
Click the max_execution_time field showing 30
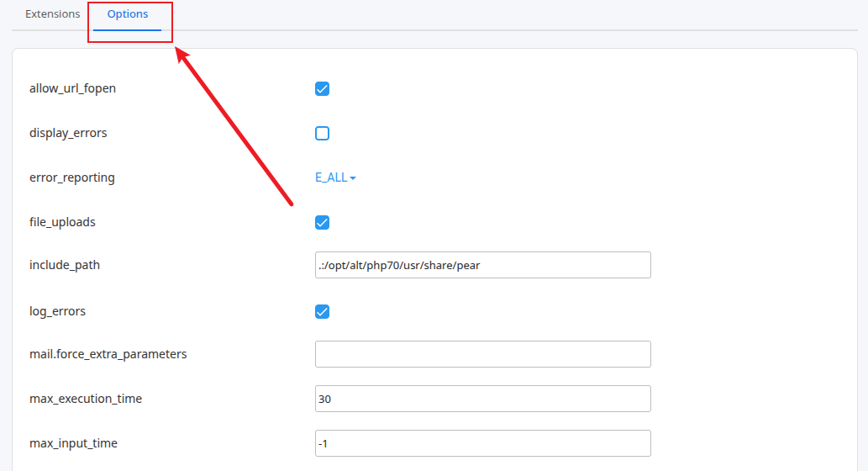click(482, 399)
